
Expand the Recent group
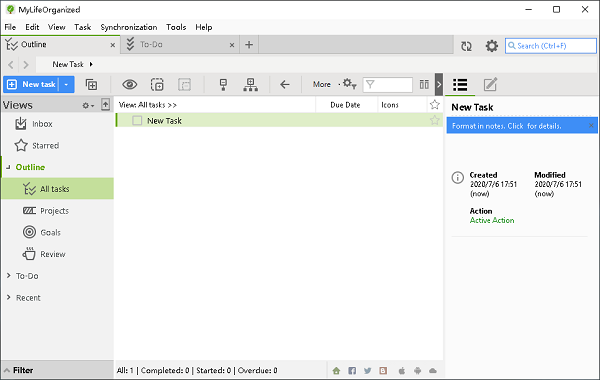point(8,297)
